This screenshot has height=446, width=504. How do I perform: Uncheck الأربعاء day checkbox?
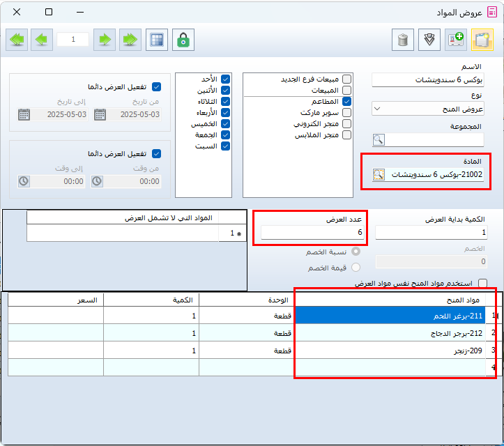click(225, 112)
